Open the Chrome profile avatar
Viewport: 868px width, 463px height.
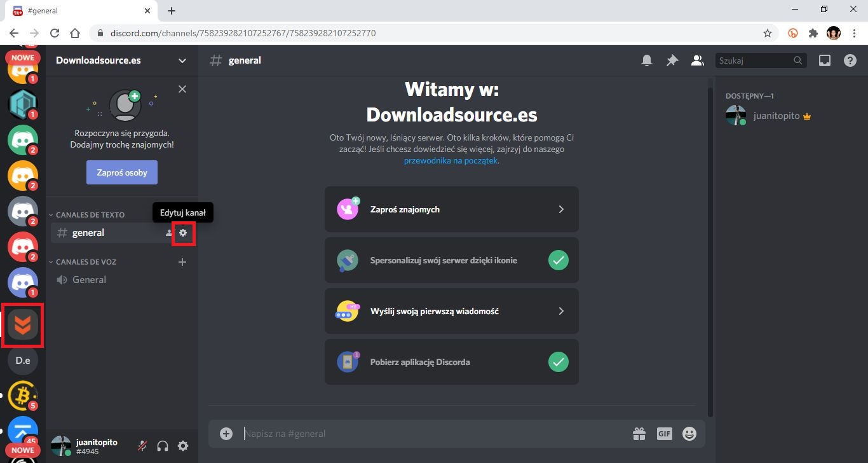pos(834,33)
